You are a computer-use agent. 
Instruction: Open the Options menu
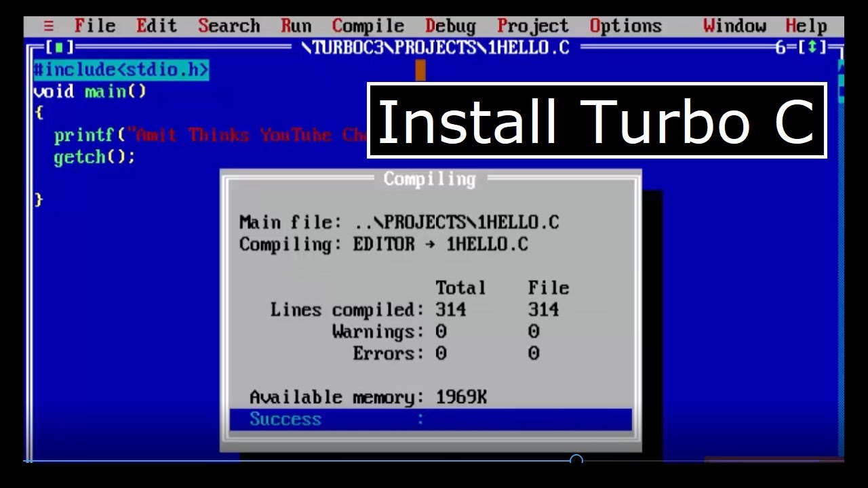pyautogui.click(x=625, y=26)
